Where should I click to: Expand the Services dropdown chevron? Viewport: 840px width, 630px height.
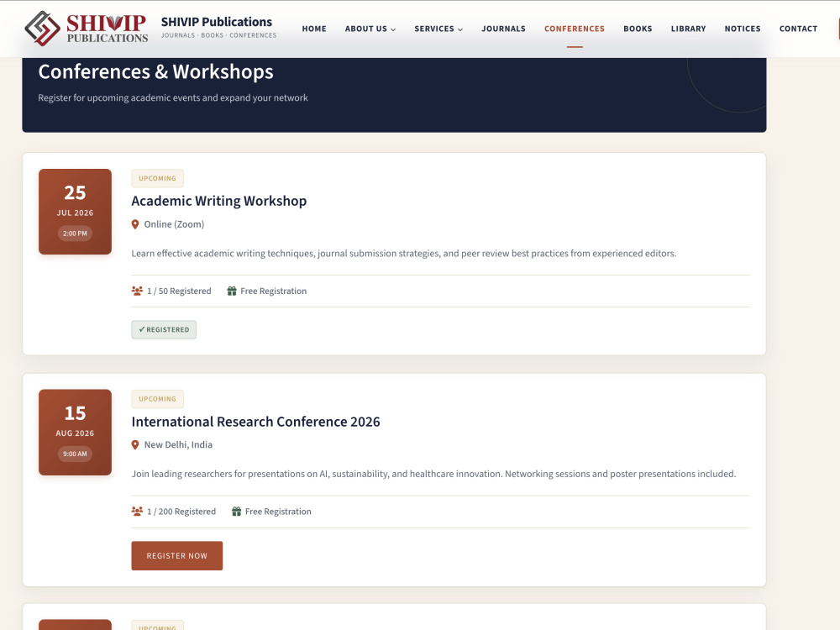(x=460, y=29)
